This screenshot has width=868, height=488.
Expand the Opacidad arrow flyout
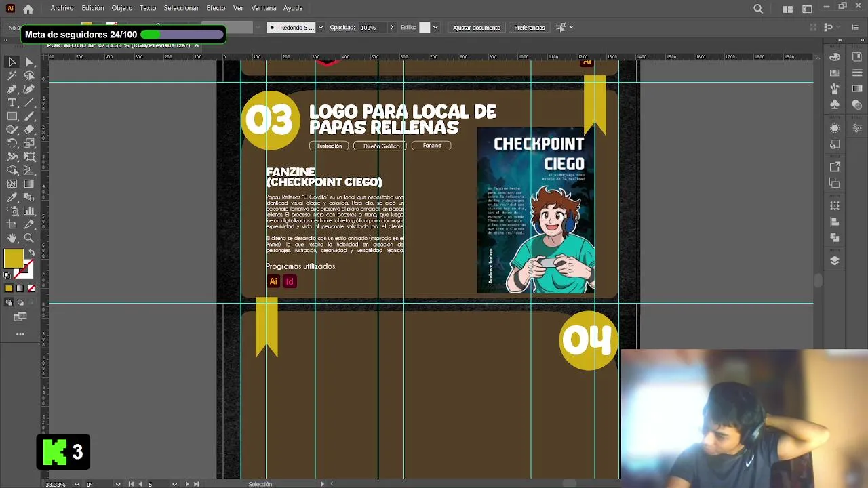[391, 28]
